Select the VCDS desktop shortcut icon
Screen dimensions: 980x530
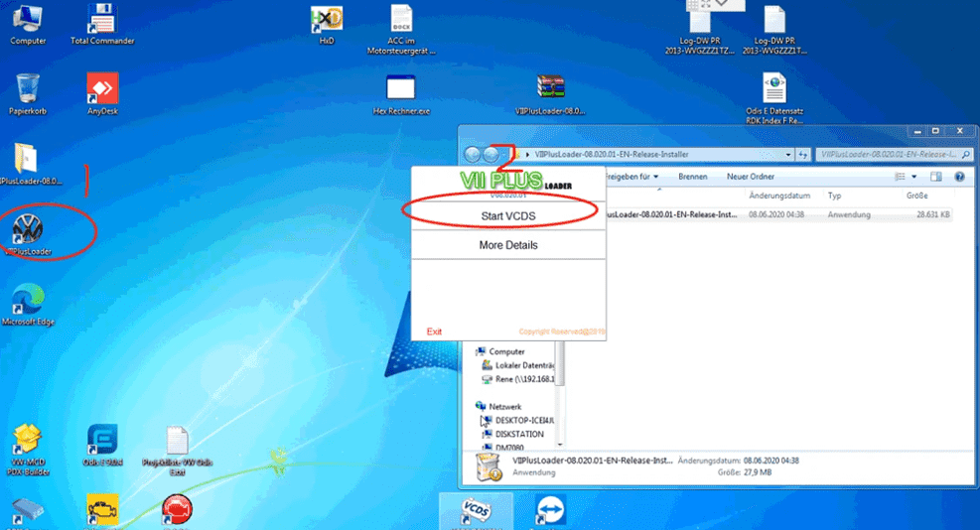[475, 510]
